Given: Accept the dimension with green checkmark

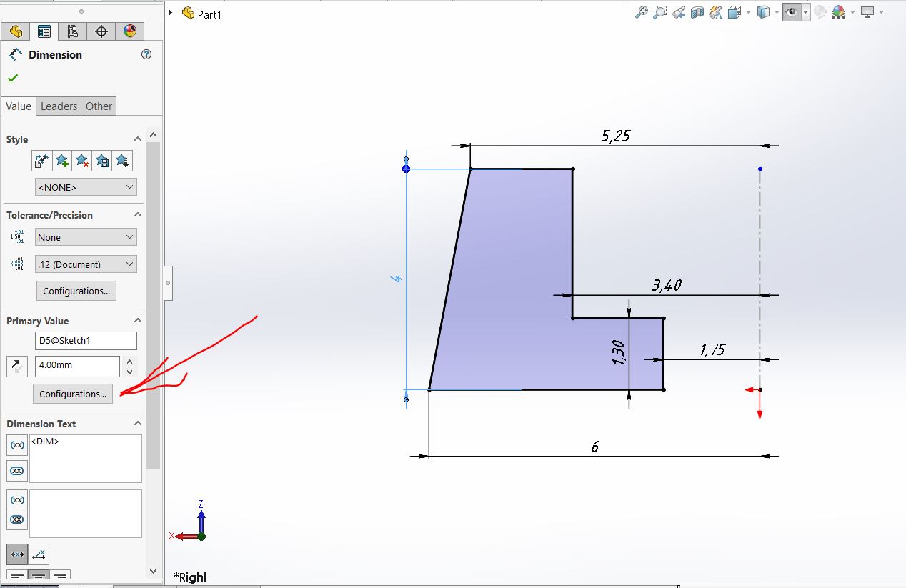Looking at the screenshot, I should coord(13,78).
